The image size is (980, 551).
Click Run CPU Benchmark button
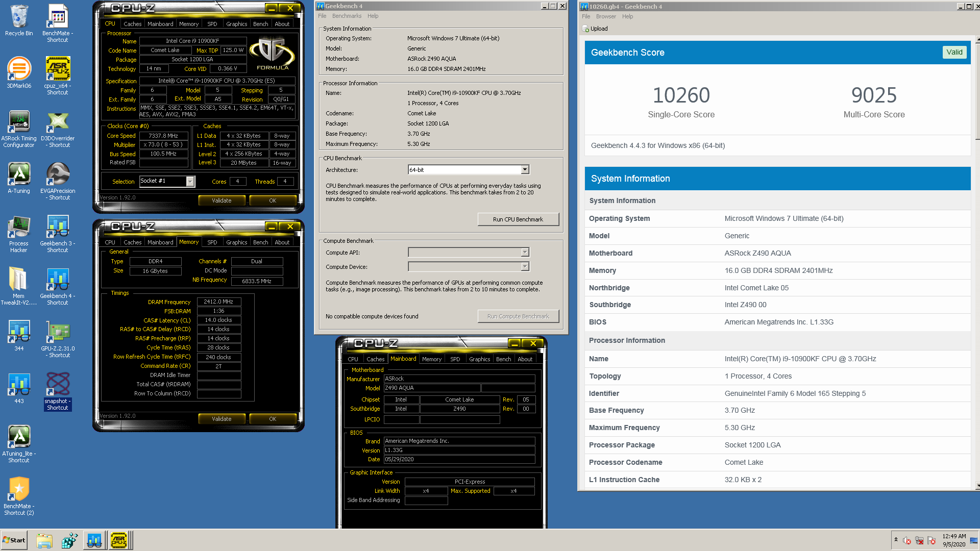coord(518,219)
